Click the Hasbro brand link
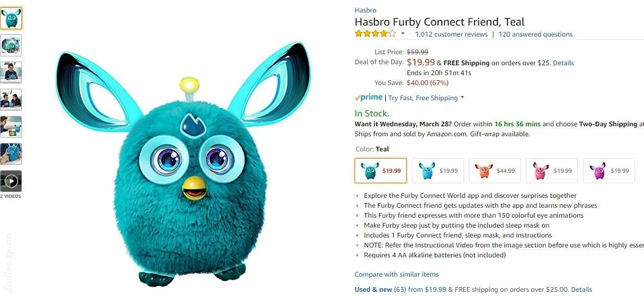Image resolution: width=644 pixels, height=297 pixels. [366, 10]
